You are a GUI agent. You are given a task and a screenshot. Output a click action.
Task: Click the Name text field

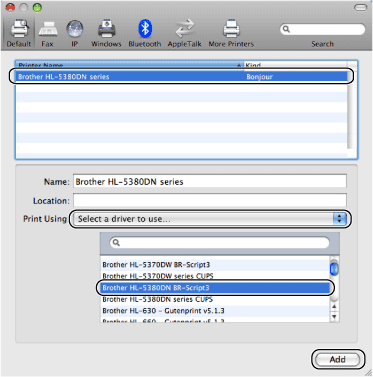click(210, 182)
